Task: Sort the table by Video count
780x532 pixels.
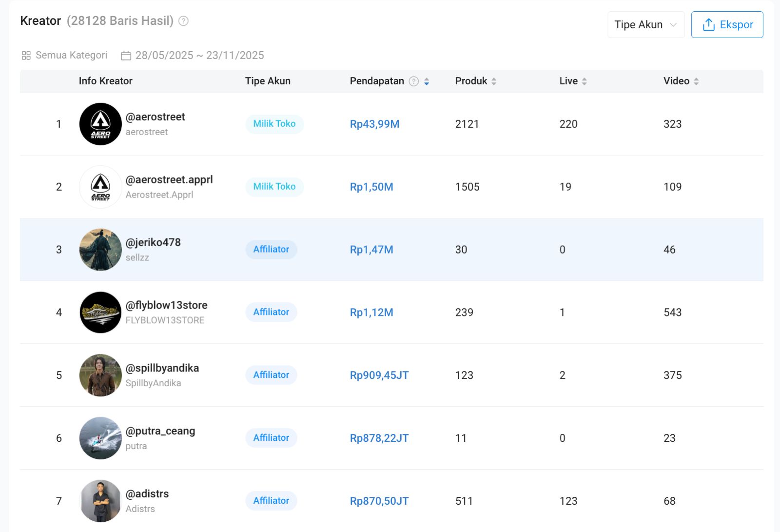Action: (x=696, y=81)
